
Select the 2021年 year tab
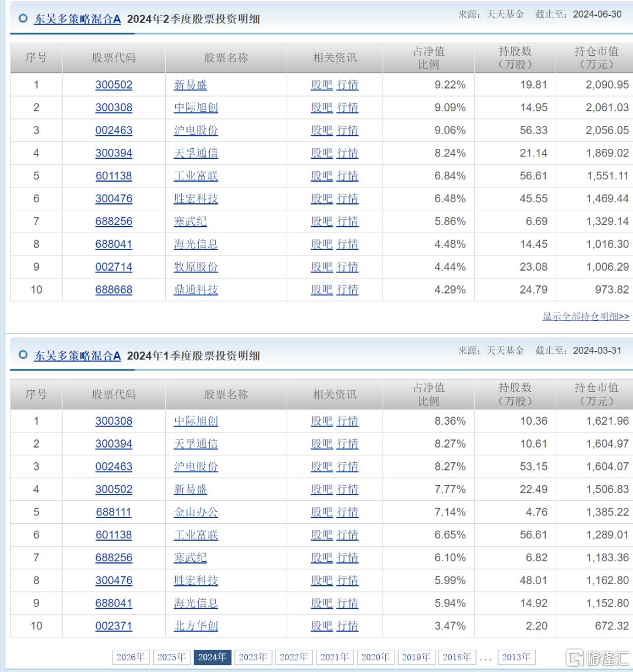[x=335, y=657]
